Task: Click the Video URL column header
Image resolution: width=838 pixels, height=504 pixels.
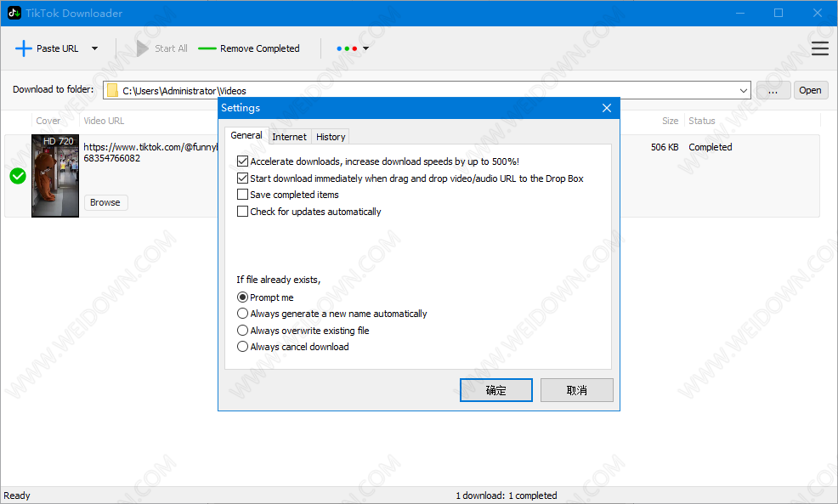Action: [104, 121]
